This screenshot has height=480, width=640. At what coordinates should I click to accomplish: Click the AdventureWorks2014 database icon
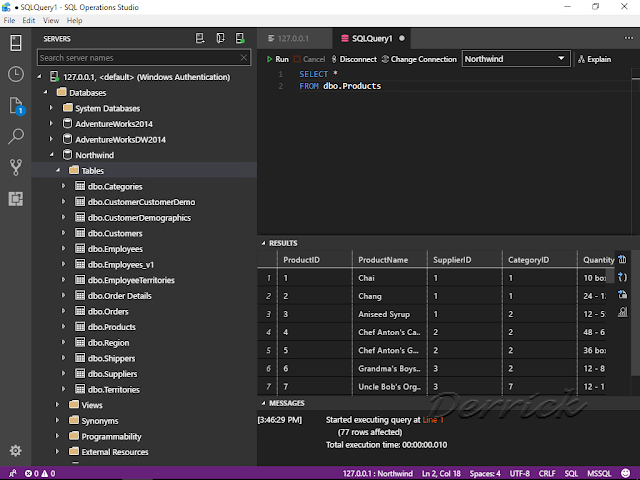[x=67, y=123]
